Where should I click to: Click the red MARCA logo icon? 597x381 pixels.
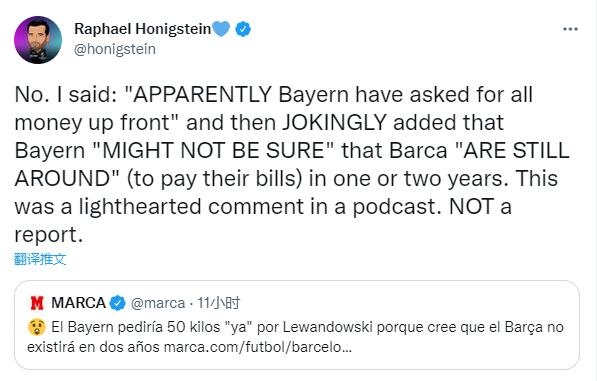[37, 303]
